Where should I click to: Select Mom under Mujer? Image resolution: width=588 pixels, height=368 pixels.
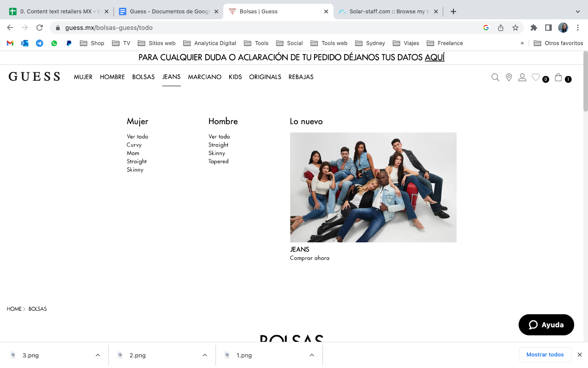(x=133, y=153)
